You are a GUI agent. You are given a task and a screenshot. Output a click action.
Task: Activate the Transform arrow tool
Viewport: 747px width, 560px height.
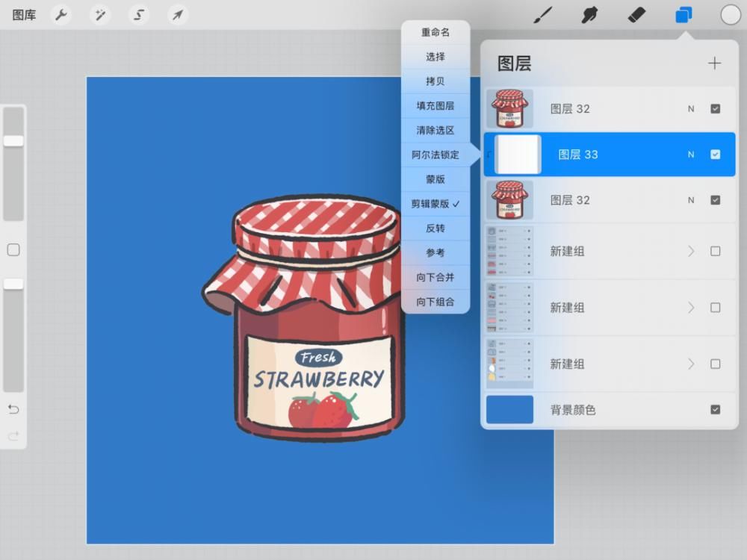177,14
